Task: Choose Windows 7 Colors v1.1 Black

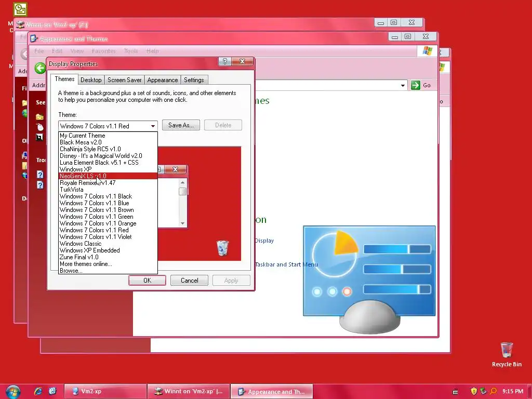Action: click(x=108, y=196)
